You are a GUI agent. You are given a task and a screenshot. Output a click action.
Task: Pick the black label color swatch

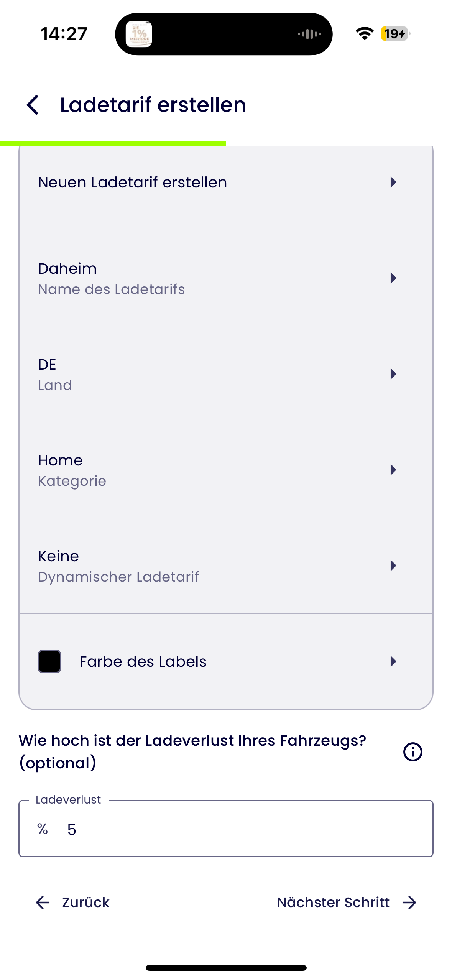[x=49, y=661]
